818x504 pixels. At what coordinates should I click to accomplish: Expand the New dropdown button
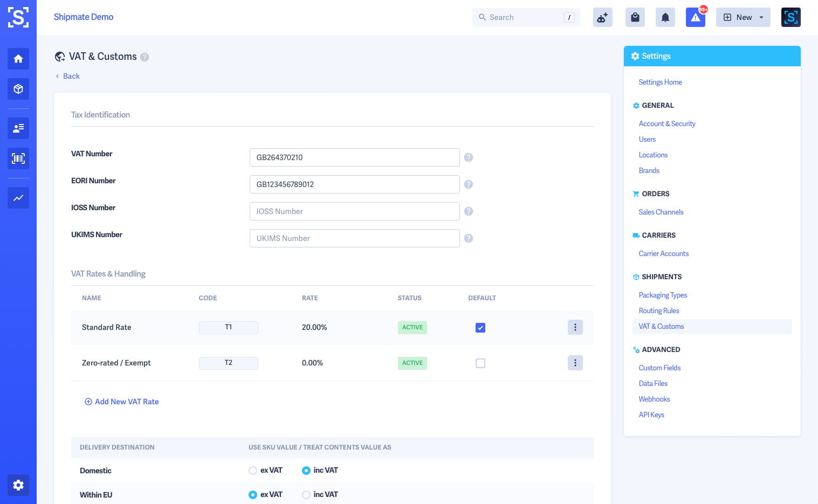[x=743, y=17]
